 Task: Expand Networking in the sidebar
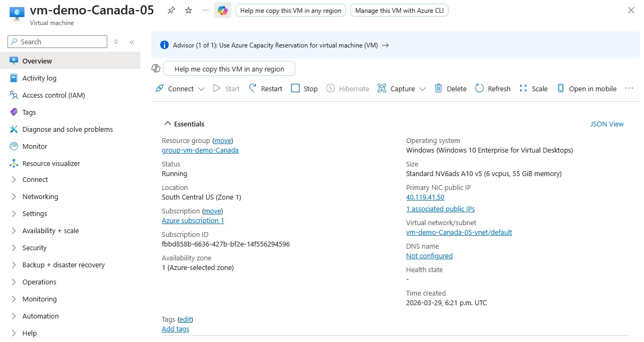click(40, 196)
